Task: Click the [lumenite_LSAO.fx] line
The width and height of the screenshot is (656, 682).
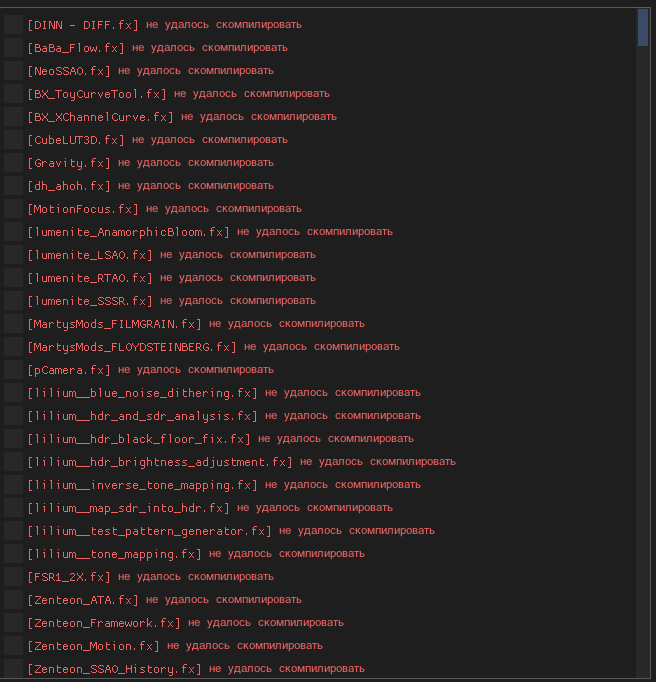Action: pyautogui.click(x=171, y=255)
